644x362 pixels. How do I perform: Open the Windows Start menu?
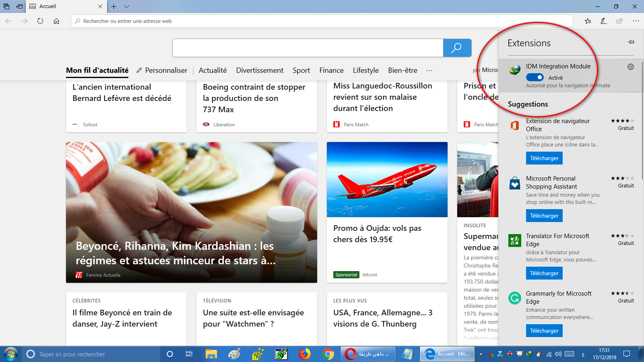[x=10, y=354]
